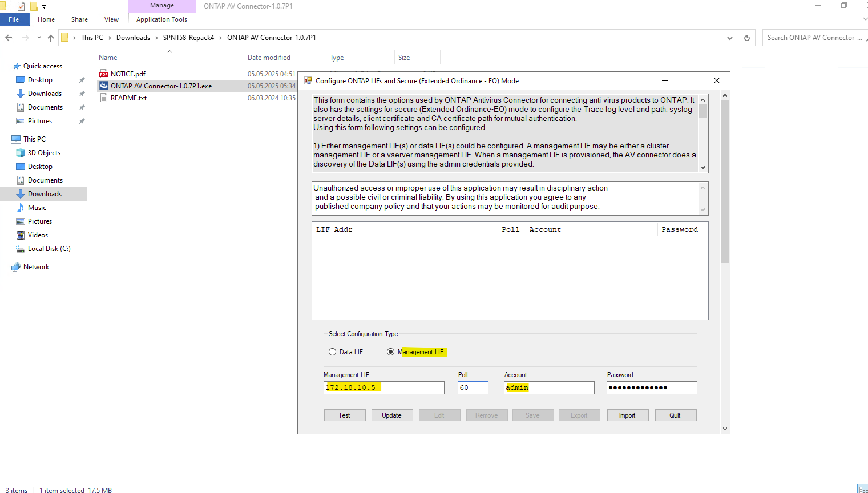868x493 pixels.
Task: Select the ONTAP AV Connector exe icon
Action: click(x=104, y=86)
